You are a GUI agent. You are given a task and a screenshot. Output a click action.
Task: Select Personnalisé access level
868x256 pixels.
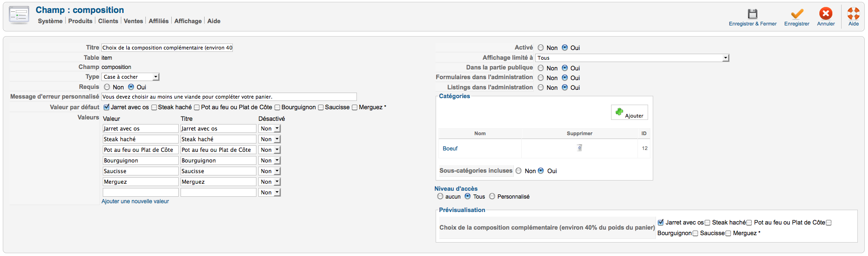click(492, 196)
